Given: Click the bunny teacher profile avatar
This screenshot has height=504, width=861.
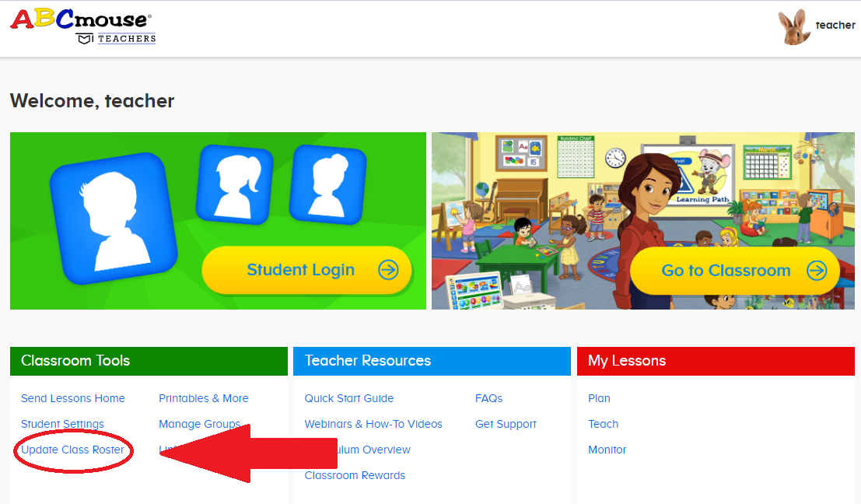Looking at the screenshot, I should pos(794,26).
